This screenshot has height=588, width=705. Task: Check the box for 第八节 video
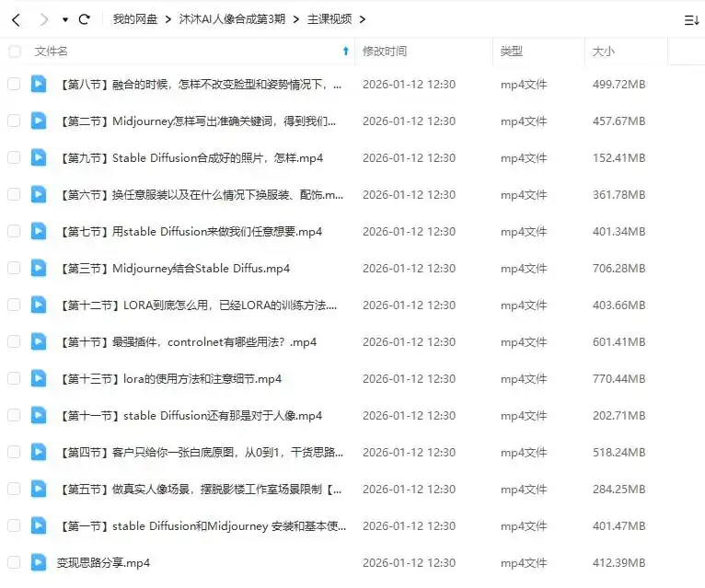[x=14, y=84]
